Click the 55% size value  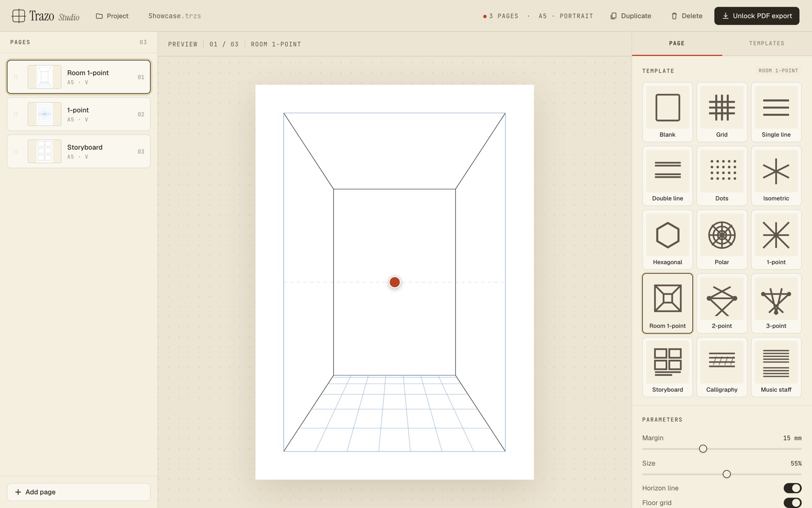[x=796, y=463]
